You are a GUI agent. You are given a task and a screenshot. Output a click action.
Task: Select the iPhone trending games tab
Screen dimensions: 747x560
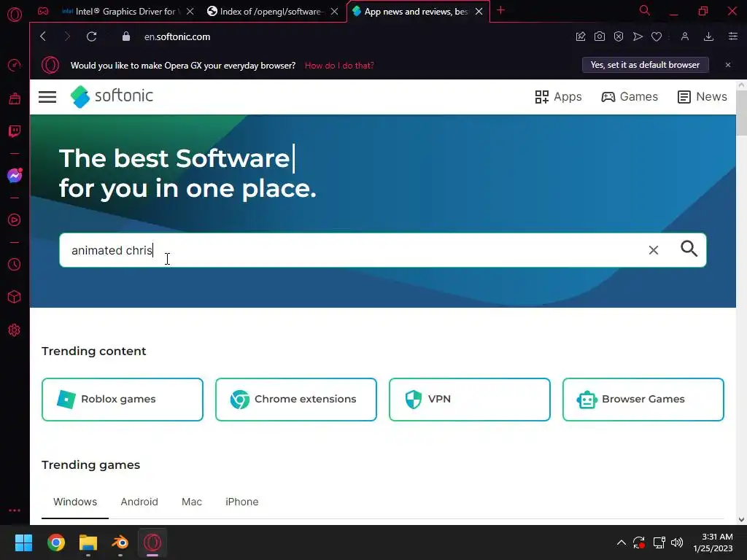pos(242,502)
